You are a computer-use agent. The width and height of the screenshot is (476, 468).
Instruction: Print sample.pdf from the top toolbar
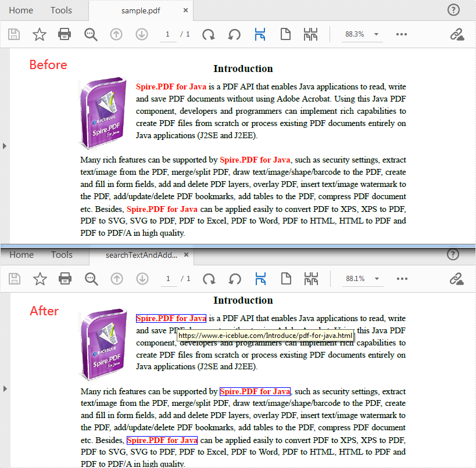(x=65, y=34)
